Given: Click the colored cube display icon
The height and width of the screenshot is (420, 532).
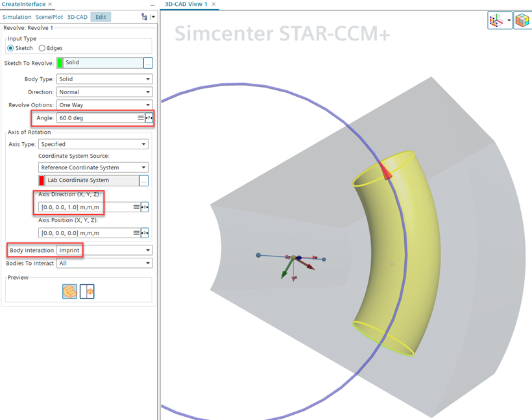Looking at the screenshot, I should click(x=522, y=21).
